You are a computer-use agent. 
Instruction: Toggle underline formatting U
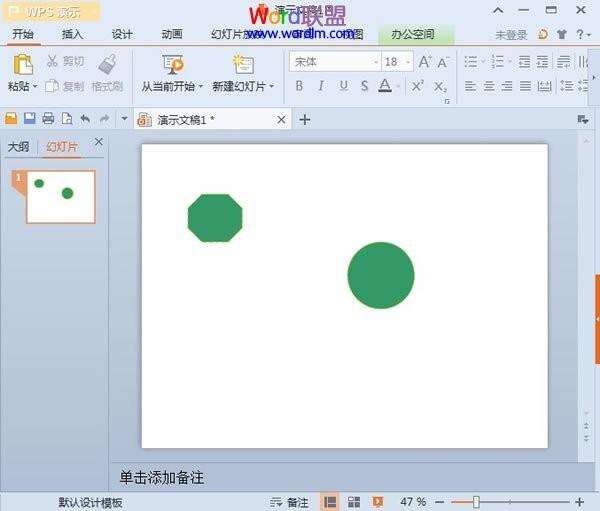(344, 86)
